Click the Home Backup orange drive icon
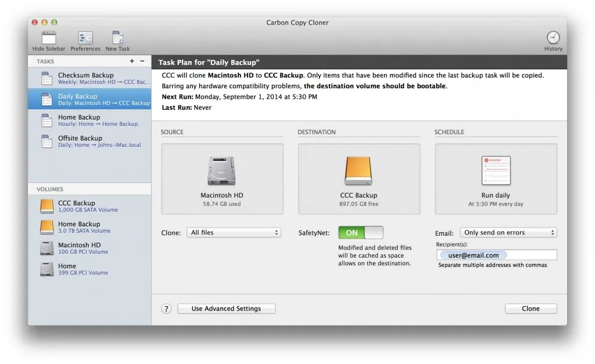 point(46,227)
